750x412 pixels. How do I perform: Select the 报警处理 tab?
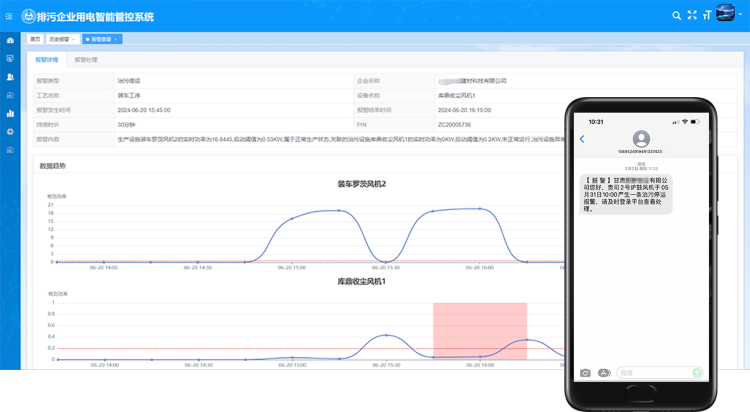[x=85, y=60]
